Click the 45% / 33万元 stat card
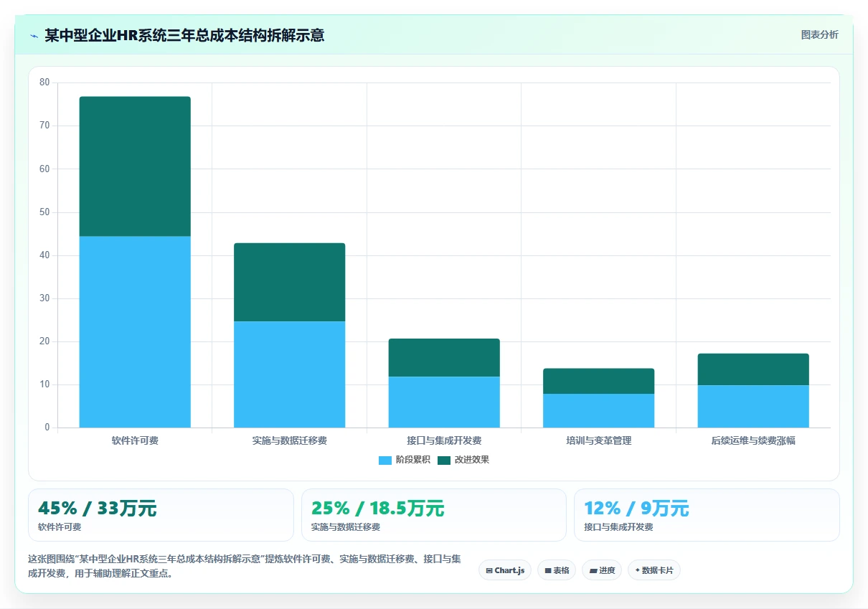Image resolution: width=868 pixels, height=609 pixels. (161, 515)
